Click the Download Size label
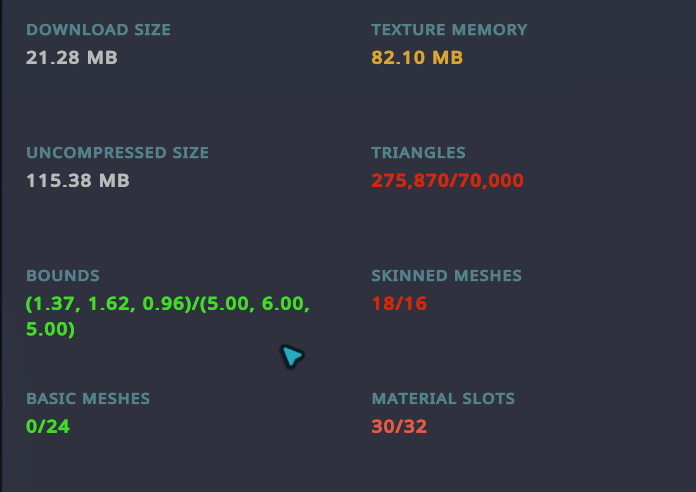Screen dimensions: 696x492 [x=98, y=30]
